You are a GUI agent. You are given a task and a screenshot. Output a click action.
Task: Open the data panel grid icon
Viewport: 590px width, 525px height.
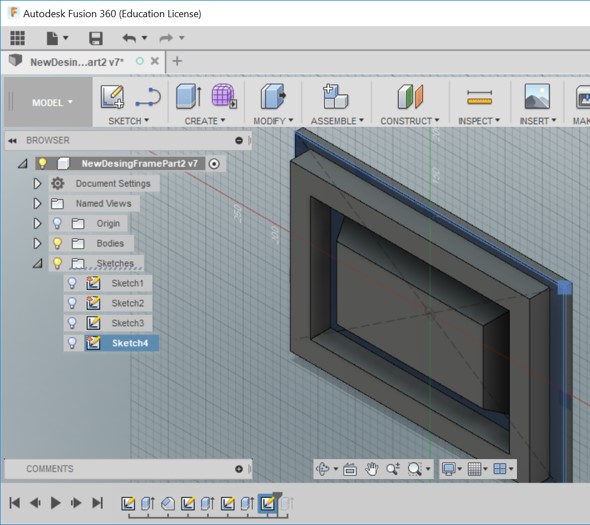pos(17,38)
